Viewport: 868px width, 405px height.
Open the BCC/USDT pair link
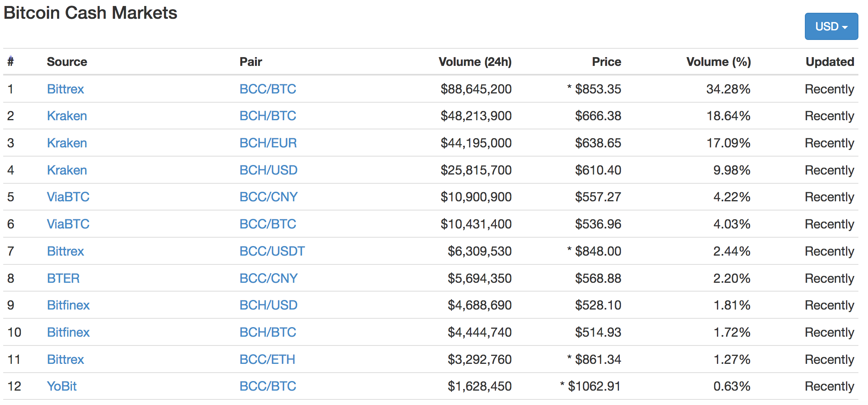(272, 251)
